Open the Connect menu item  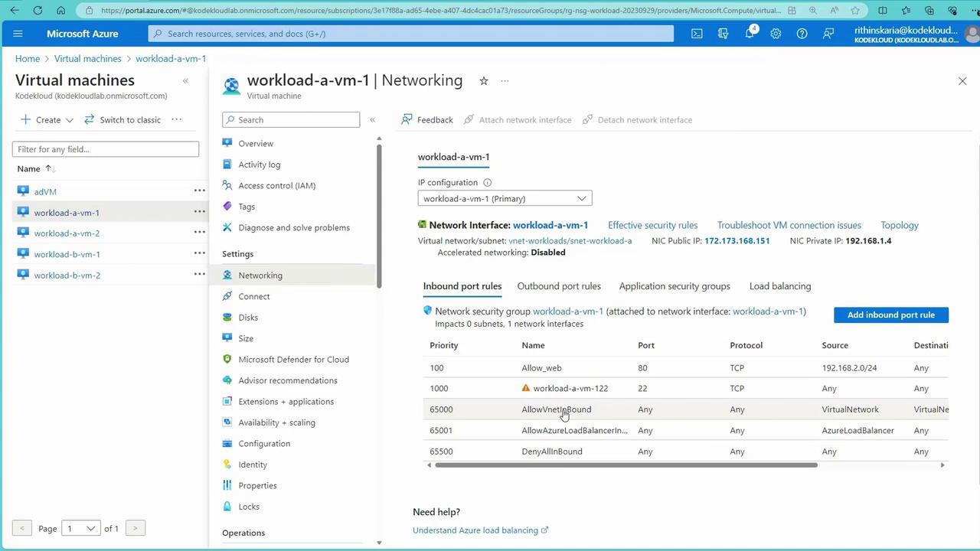pyautogui.click(x=254, y=296)
